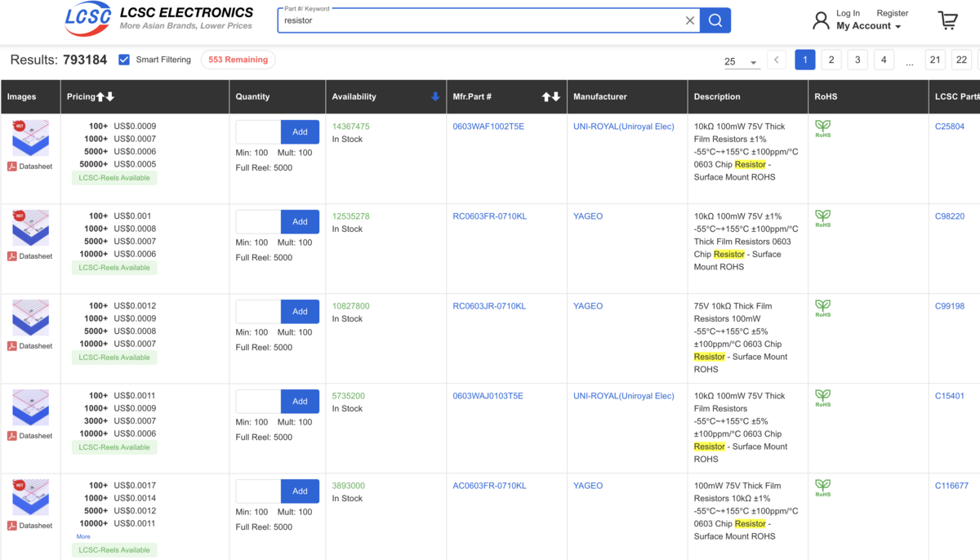Open product image of 0603WAF1002T5E

pyautogui.click(x=30, y=138)
